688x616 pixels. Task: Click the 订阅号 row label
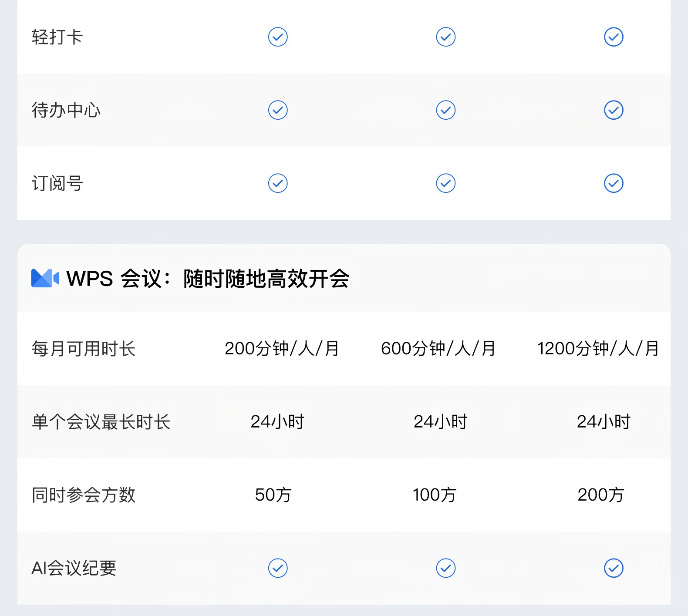[57, 183]
